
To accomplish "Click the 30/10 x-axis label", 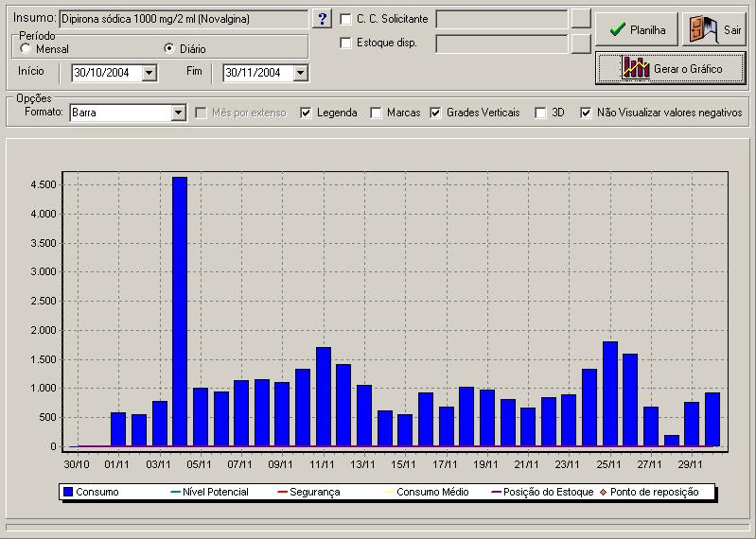I will pos(77,464).
